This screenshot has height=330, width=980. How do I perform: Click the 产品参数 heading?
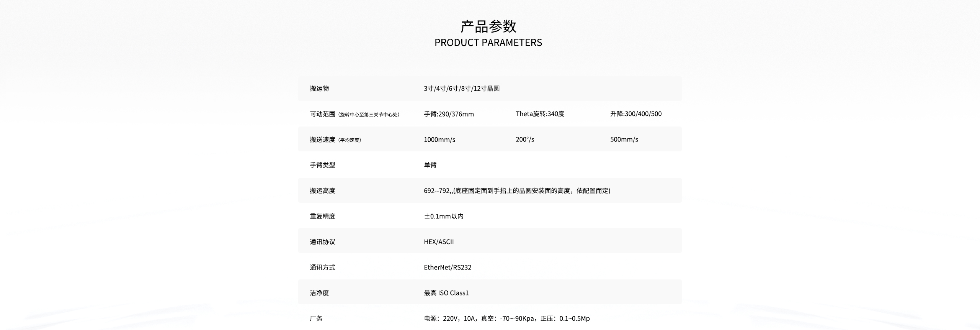[488, 26]
